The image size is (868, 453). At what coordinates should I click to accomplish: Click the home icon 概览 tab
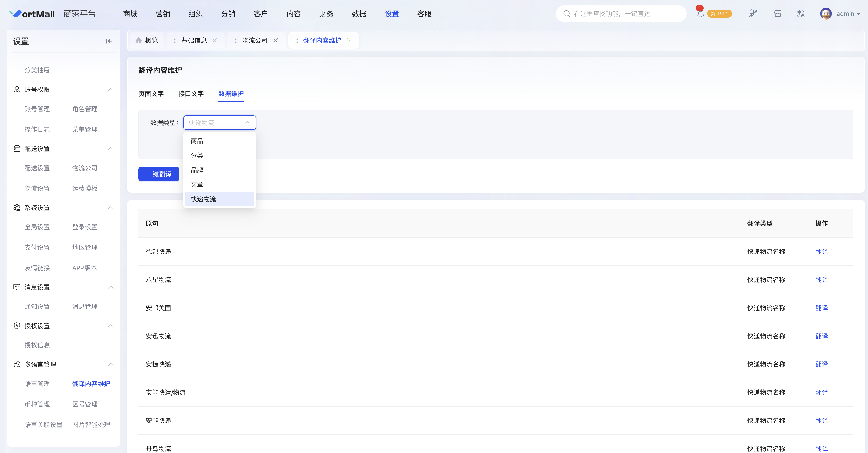tap(147, 40)
